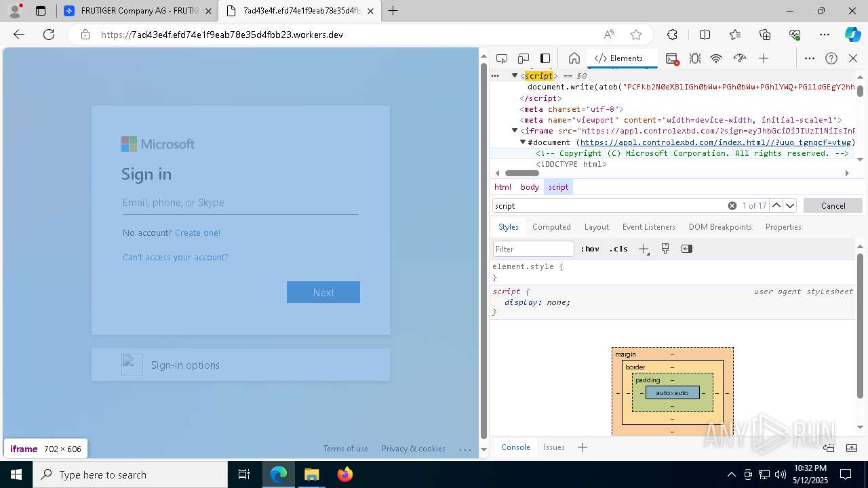The width and height of the screenshot is (868, 488).
Task: Open the Network wifi icon tool
Action: click(x=716, y=58)
